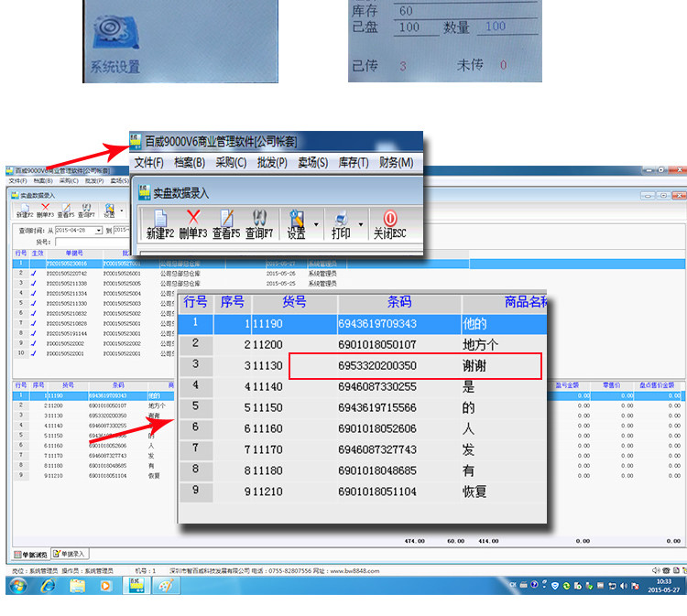The image size is (687, 616).
Task: Open Windows Explorer folder on taskbar
Action: point(78,586)
